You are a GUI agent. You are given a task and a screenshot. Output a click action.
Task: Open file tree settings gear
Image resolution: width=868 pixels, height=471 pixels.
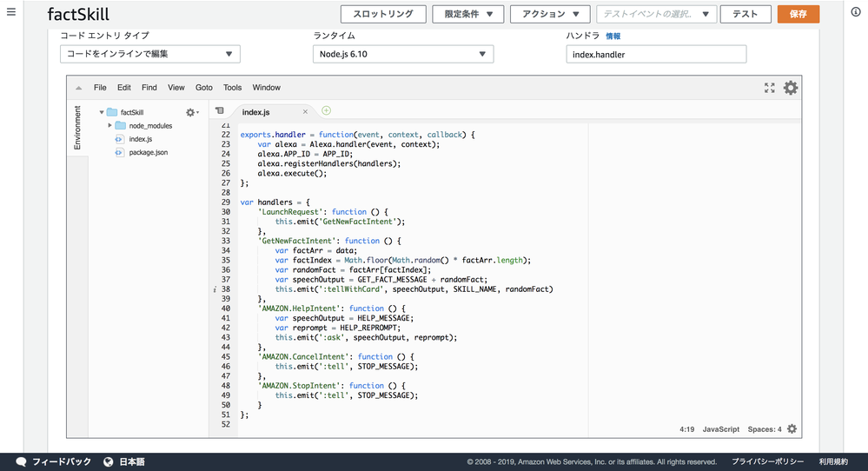(x=191, y=112)
